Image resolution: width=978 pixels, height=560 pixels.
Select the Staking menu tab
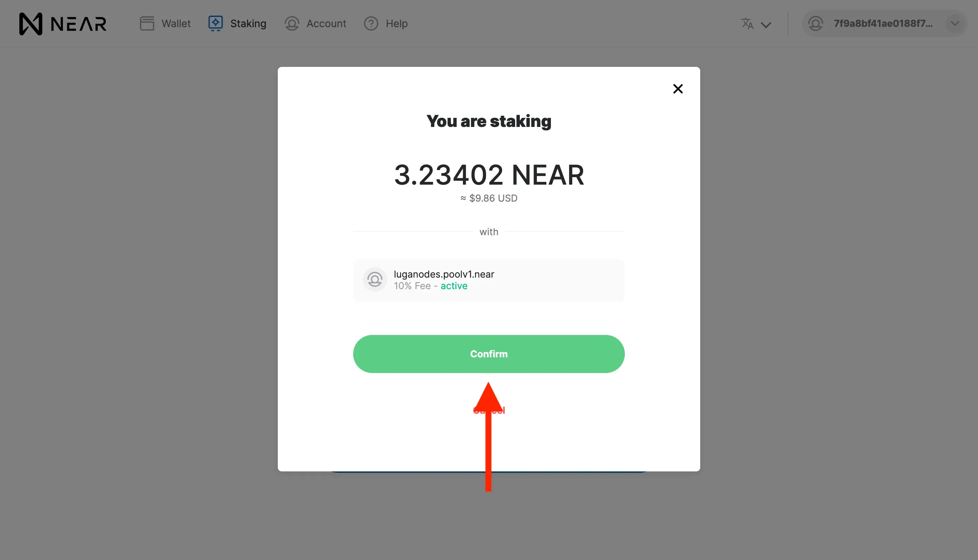(238, 23)
